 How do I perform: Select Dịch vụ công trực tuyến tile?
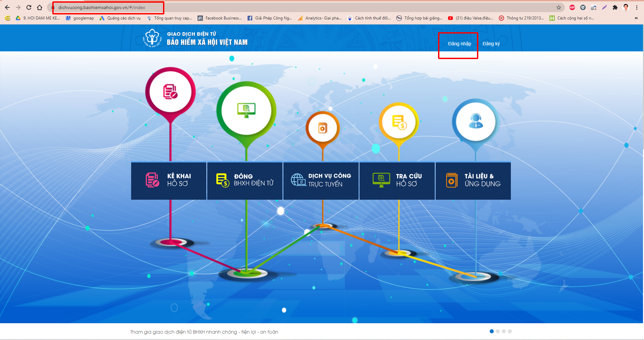point(321,181)
